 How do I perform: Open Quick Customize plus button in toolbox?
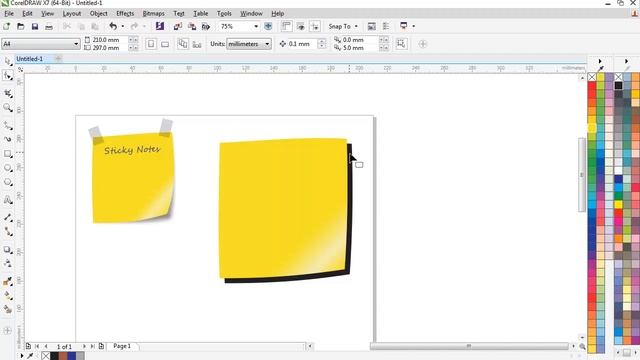click(7, 331)
